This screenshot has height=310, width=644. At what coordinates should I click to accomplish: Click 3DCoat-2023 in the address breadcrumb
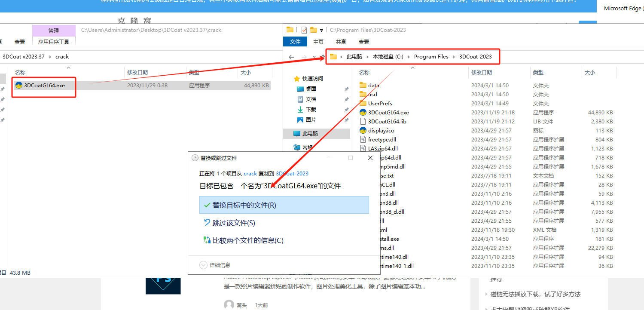475,57
